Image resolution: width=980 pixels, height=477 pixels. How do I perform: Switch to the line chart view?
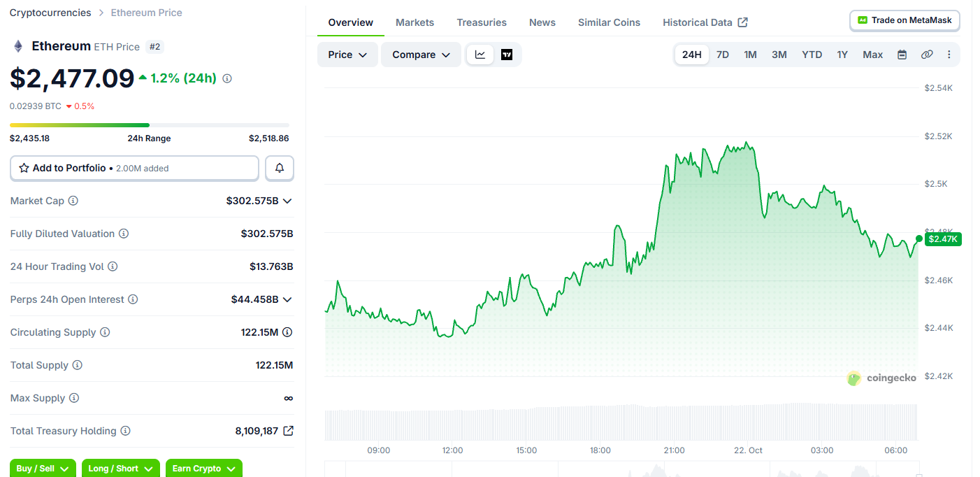[x=480, y=55]
